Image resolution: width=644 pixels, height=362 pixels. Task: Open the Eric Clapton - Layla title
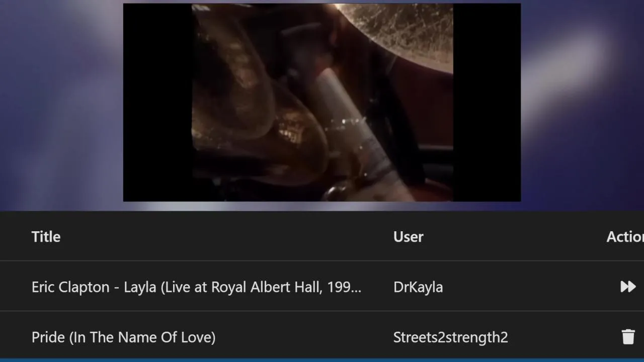pyautogui.click(x=196, y=287)
